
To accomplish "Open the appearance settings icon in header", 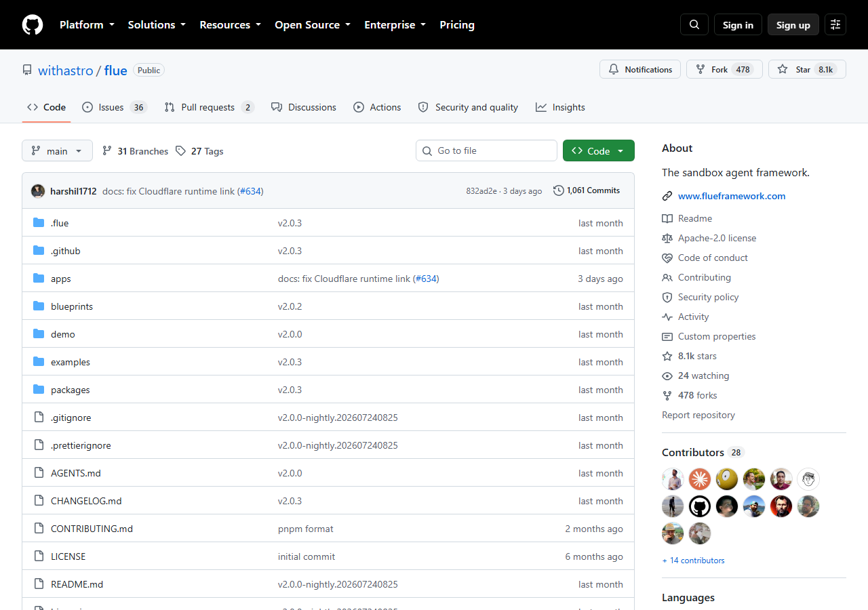I will pyautogui.click(x=835, y=25).
